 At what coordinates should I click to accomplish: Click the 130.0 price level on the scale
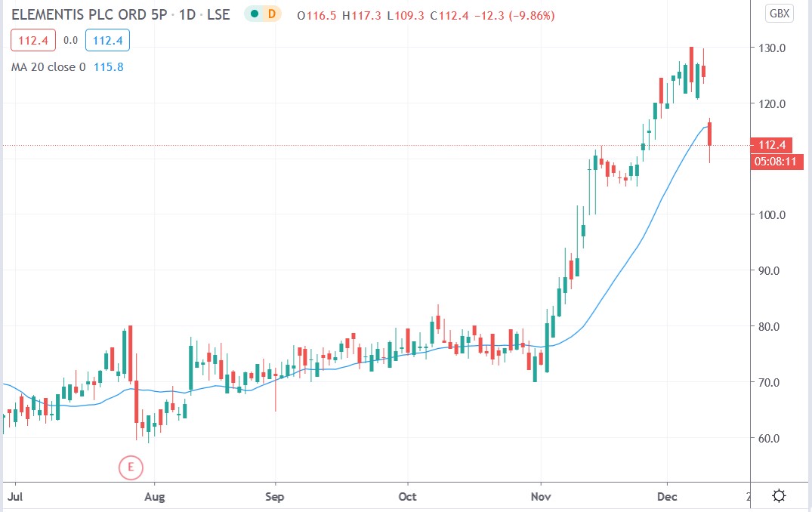coord(774,48)
